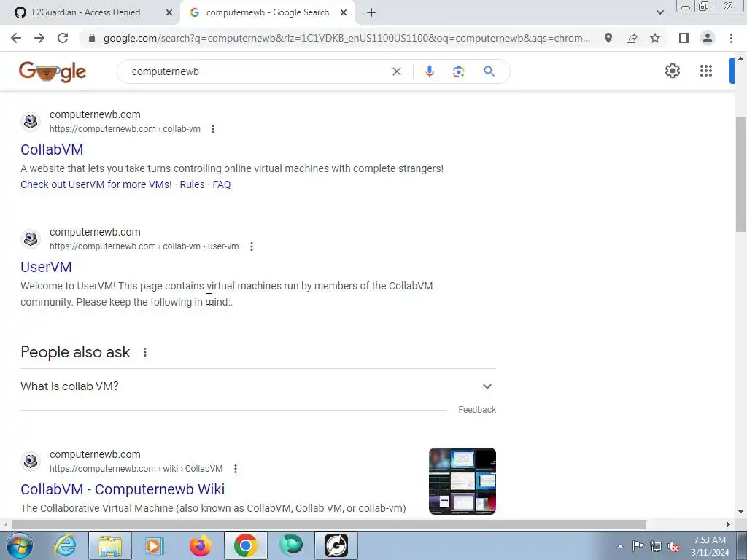
Task: Open the CollabVM search result
Action: coord(52,149)
